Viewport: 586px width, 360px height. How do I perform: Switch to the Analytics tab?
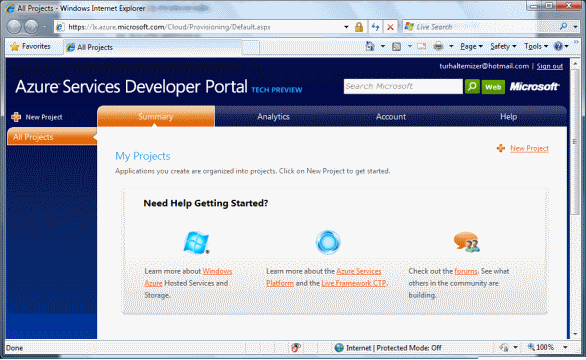click(x=273, y=117)
